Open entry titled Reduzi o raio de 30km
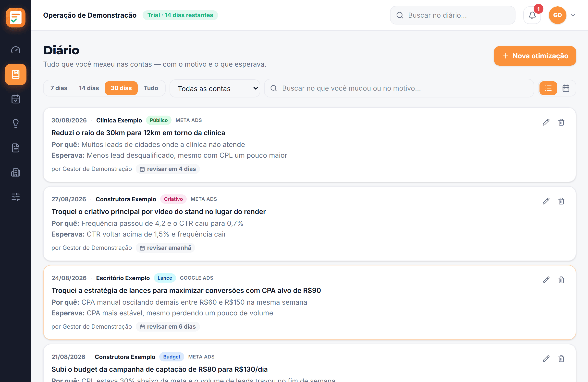 point(138,133)
